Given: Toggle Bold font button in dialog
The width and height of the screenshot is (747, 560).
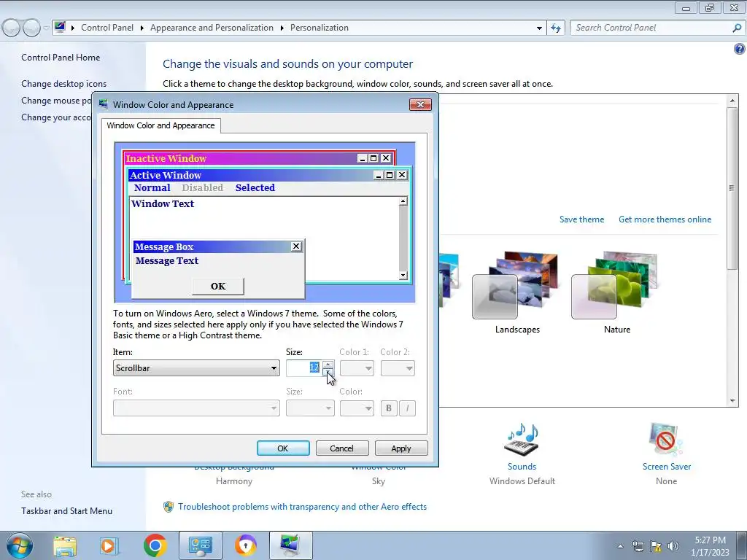Looking at the screenshot, I should click(x=389, y=408).
